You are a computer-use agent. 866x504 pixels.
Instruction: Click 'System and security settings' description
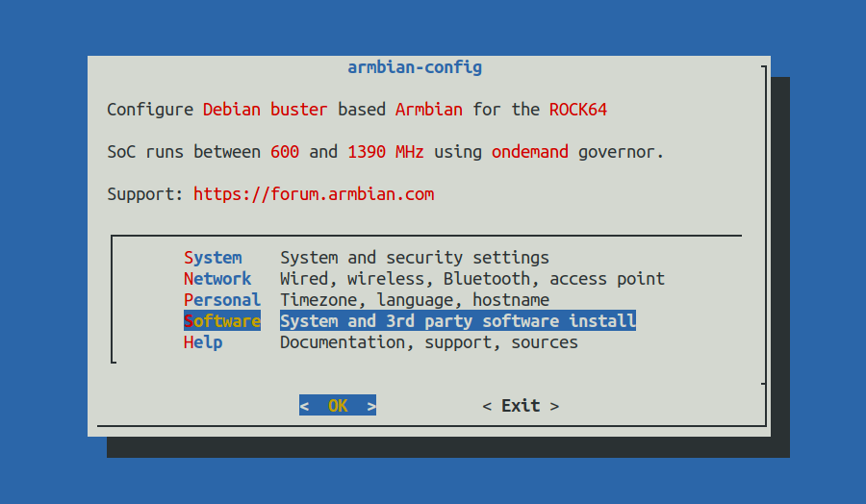click(415, 258)
